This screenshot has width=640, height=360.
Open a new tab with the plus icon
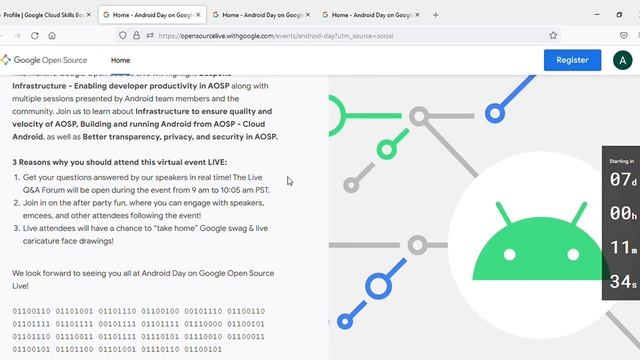436,15
